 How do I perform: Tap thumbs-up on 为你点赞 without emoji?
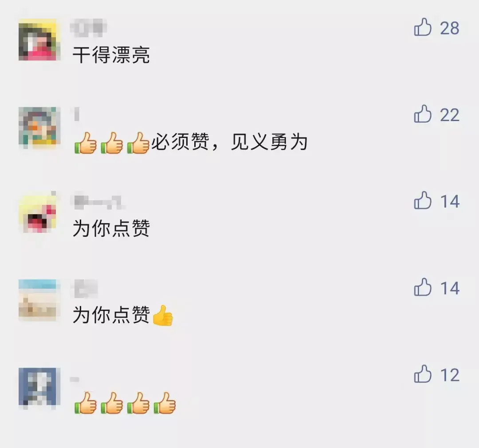pos(423,200)
